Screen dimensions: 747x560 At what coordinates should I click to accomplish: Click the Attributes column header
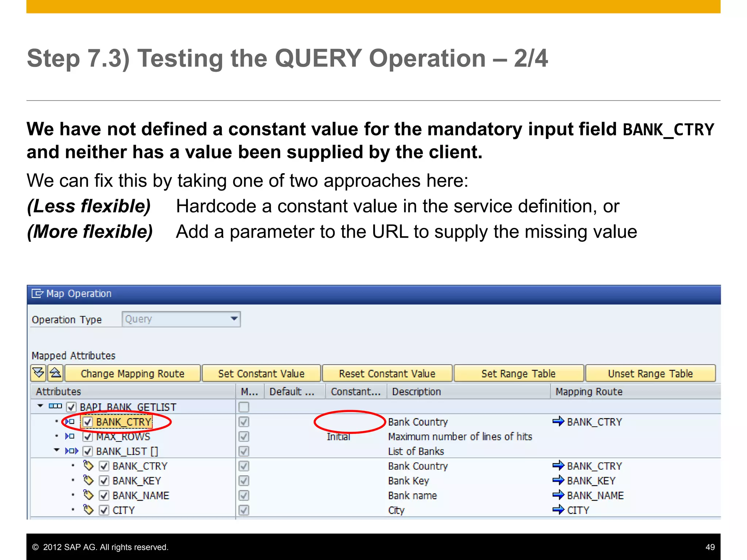tap(133, 392)
